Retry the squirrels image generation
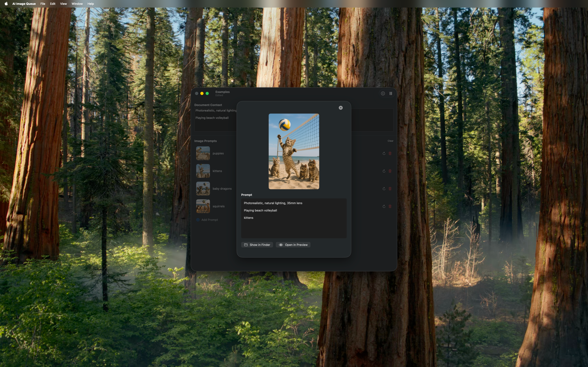Screen dimensions: 588x367 [384, 206]
